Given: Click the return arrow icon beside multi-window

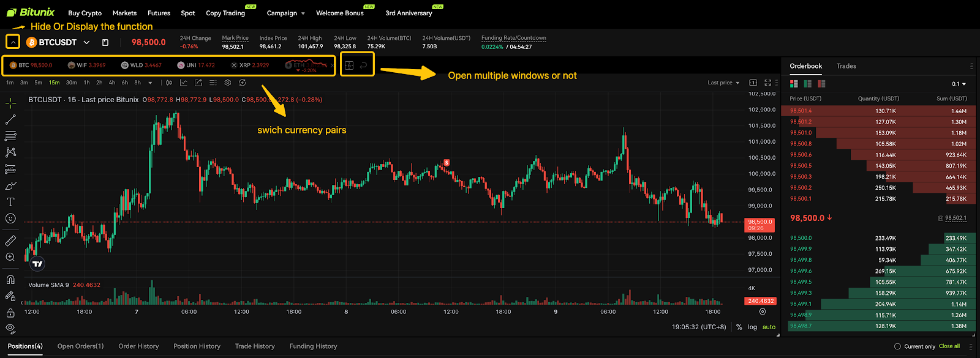Looking at the screenshot, I should click(364, 65).
